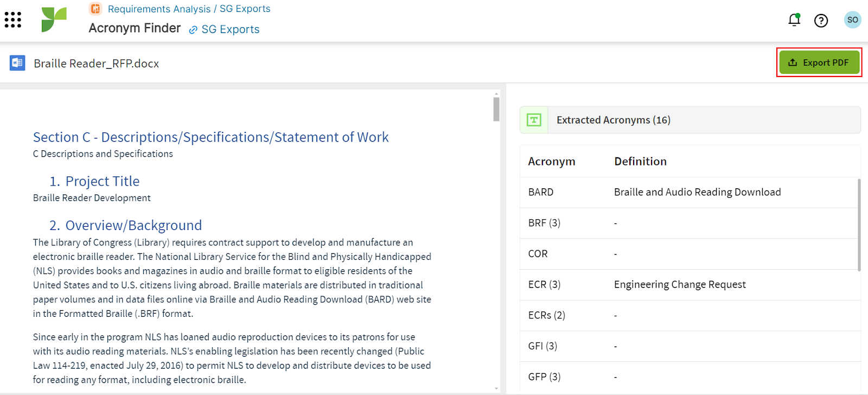Select the BRF (3) acronym row
The image size is (868, 395).
coord(689,223)
